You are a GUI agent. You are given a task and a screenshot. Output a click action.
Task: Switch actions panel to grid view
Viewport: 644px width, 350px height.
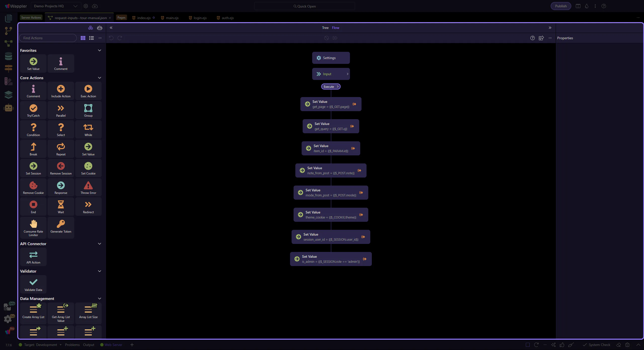pos(83,38)
